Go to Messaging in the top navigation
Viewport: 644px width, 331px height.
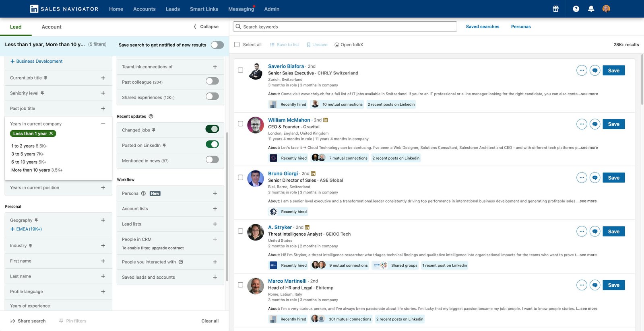(241, 9)
